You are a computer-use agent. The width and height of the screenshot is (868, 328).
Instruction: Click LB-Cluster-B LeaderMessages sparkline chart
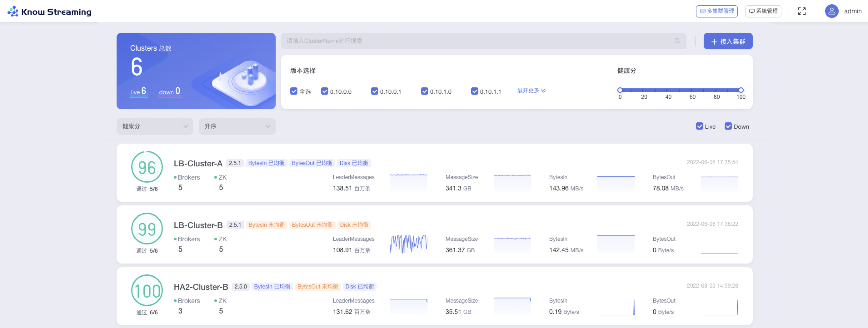(408, 244)
